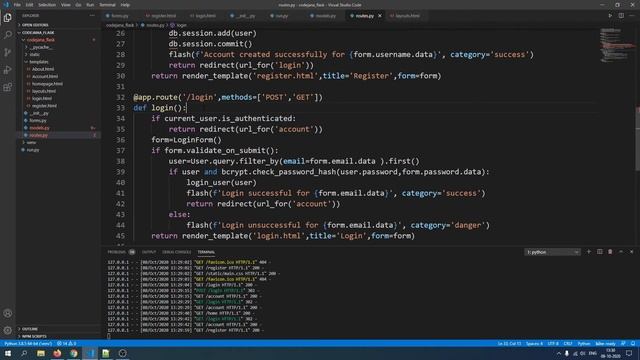This screenshot has height=360, width=640.
Task: Open the Explorer view in activity bar
Action: (7, 18)
